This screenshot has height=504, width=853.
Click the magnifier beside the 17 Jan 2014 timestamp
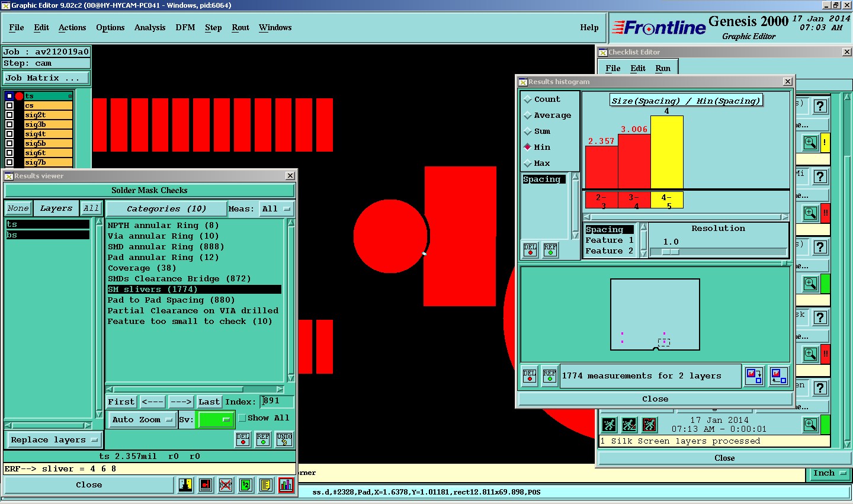coord(810,425)
